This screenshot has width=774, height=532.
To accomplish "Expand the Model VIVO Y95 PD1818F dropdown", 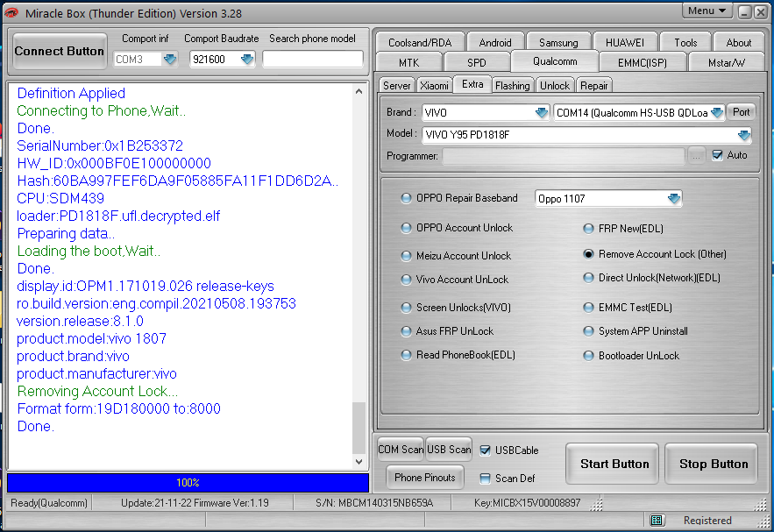I will coord(744,135).
